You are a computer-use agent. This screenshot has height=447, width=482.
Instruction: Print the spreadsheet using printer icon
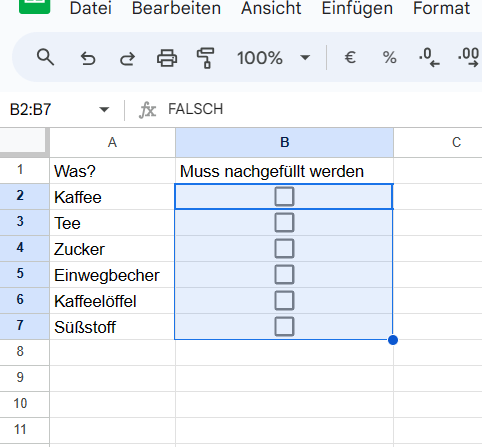click(x=167, y=58)
